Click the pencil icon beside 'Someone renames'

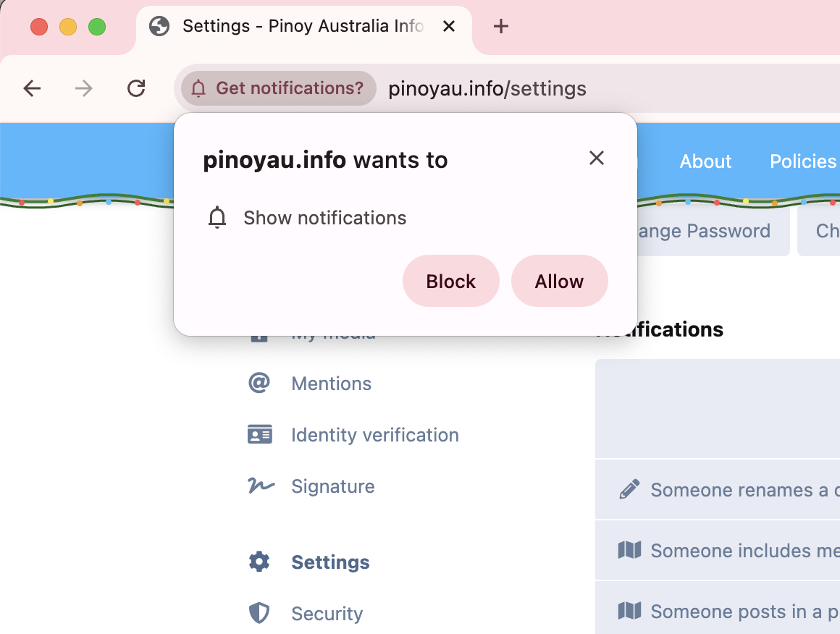tap(629, 490)
